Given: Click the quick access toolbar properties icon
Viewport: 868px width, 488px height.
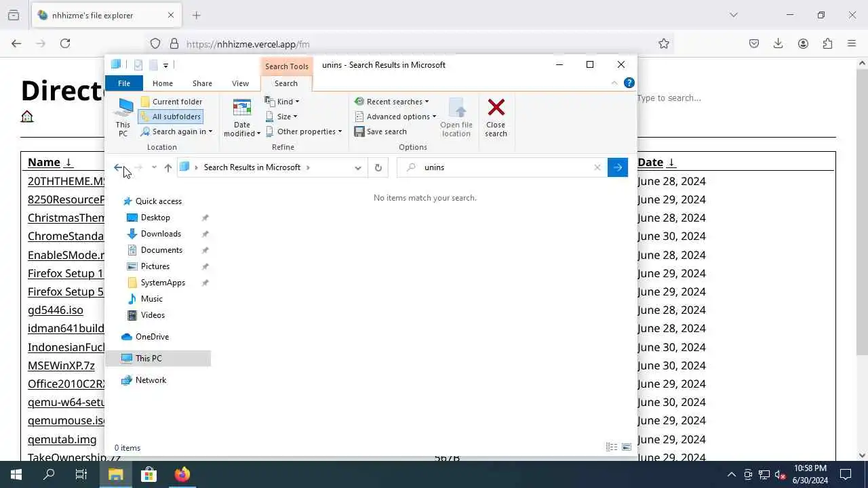Looking at the screenshot, I should 138,65.
